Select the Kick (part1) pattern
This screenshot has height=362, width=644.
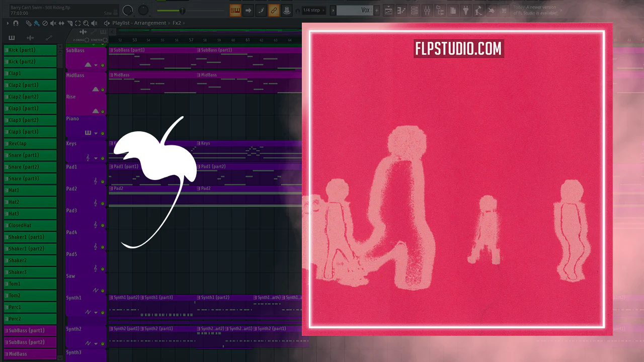30,50
